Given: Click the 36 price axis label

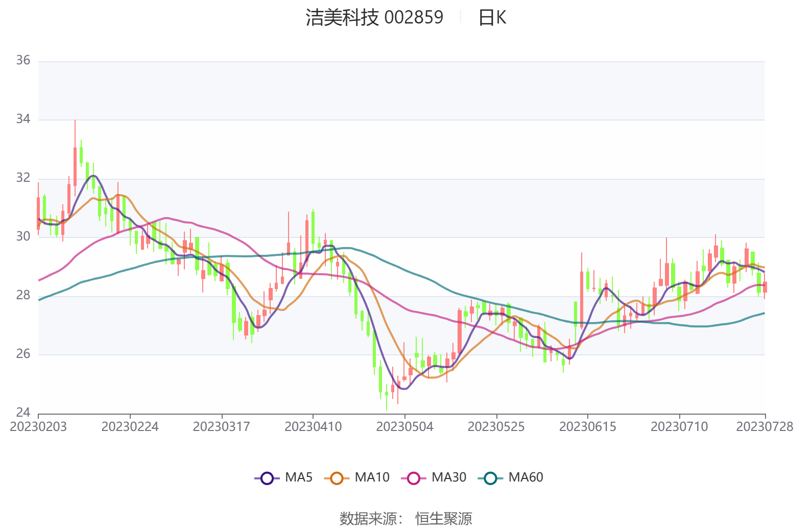Looking at the screenshot, I should (x=23, y=60).
